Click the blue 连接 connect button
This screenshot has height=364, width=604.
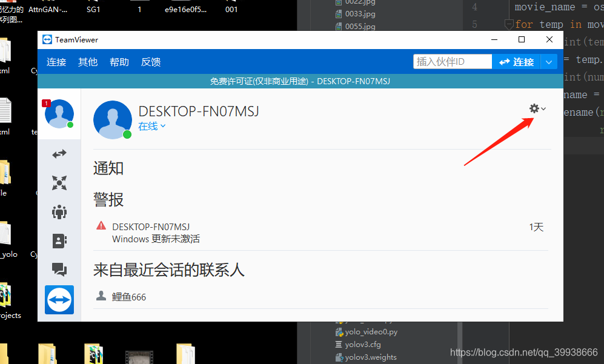516,62
